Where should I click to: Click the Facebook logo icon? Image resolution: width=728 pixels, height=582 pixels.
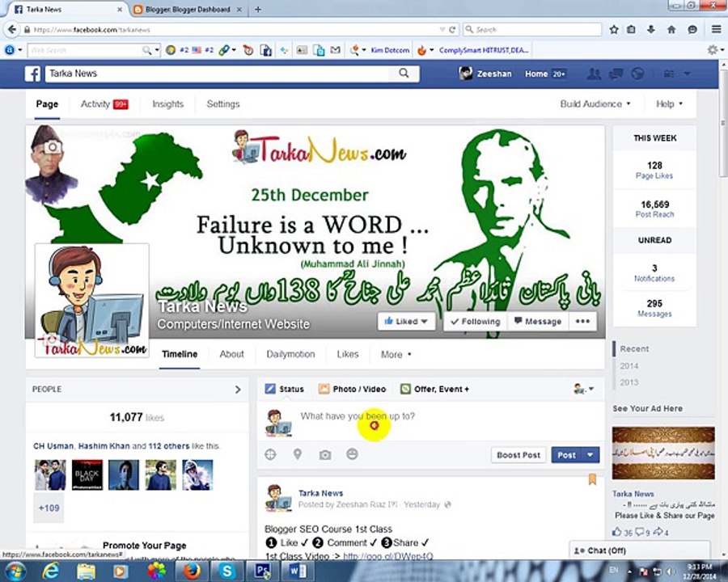click(32, 74)
